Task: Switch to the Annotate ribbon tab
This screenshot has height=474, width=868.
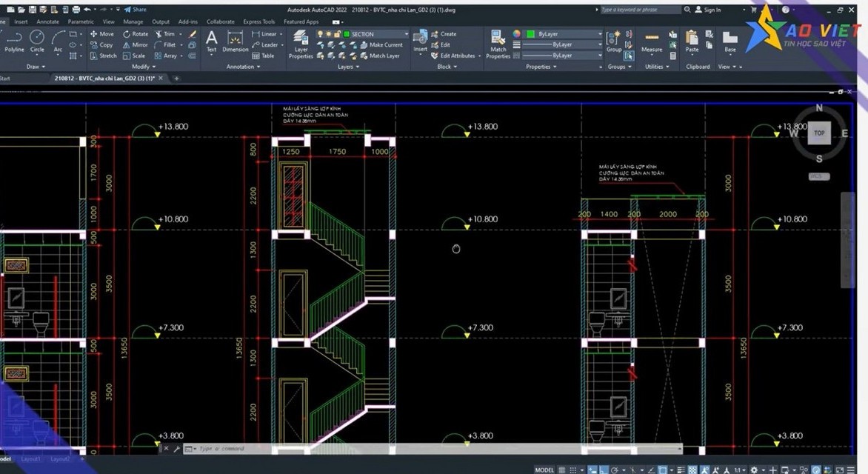Action: point(47,21)
